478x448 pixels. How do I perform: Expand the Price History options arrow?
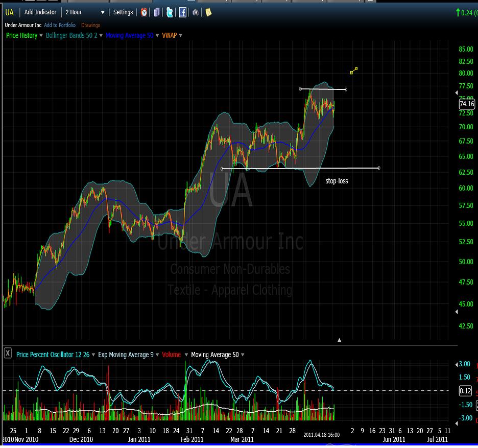tap(42, 36)
